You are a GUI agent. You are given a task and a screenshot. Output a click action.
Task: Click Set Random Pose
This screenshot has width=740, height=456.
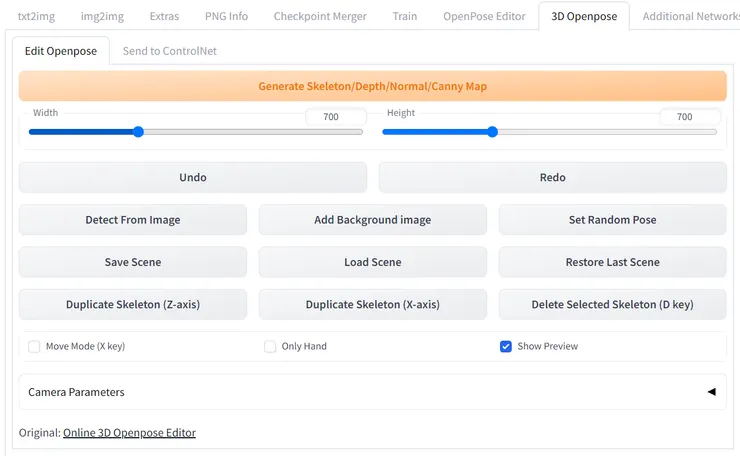click(x=612, y=220)
